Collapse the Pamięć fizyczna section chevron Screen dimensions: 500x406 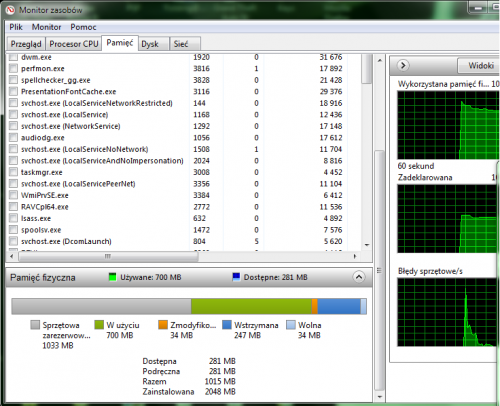[359, 277]
